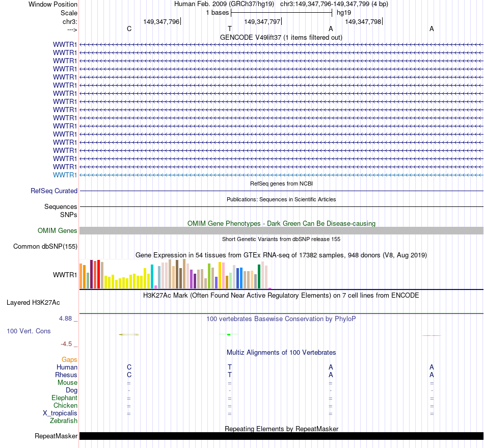Select the Chicken species label
The width and height of the screenshot is (484, 448).
click(65, 405)
